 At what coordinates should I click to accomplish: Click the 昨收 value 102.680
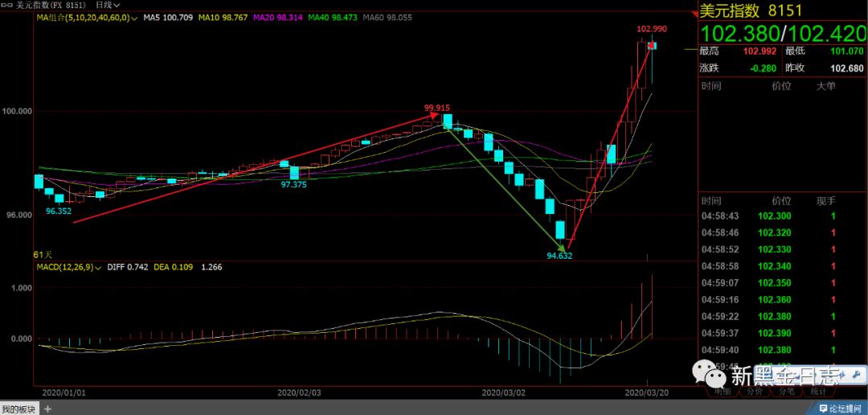click(847, 68)
